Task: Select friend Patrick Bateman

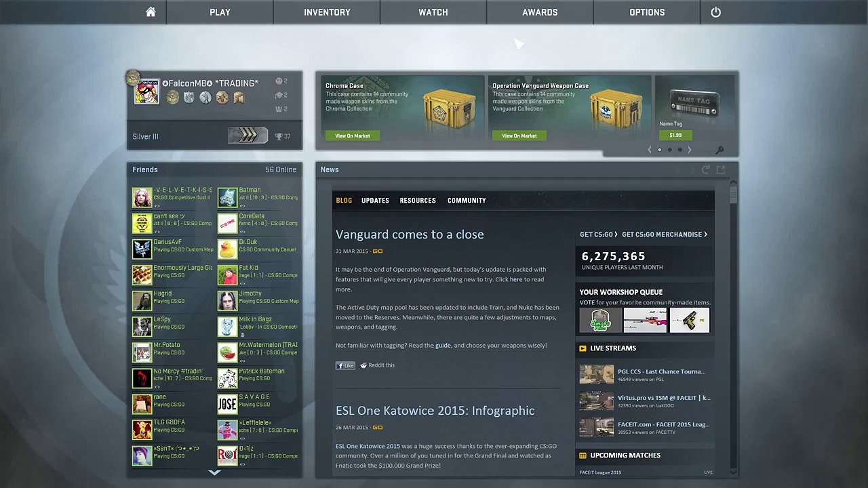Action: coord(258,378)
